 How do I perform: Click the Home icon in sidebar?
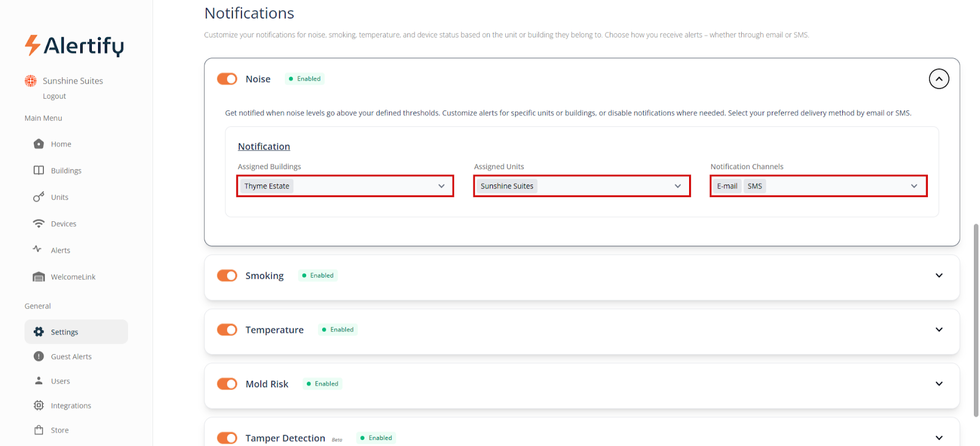click(x=39, y=144)
